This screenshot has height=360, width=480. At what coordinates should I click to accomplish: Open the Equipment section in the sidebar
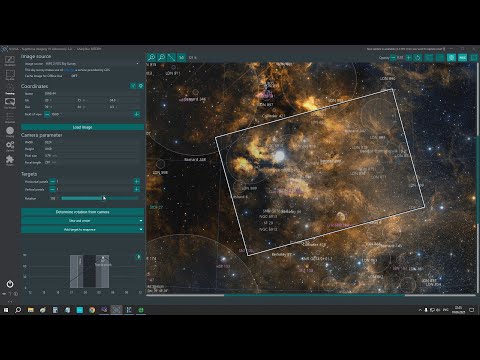10,61
